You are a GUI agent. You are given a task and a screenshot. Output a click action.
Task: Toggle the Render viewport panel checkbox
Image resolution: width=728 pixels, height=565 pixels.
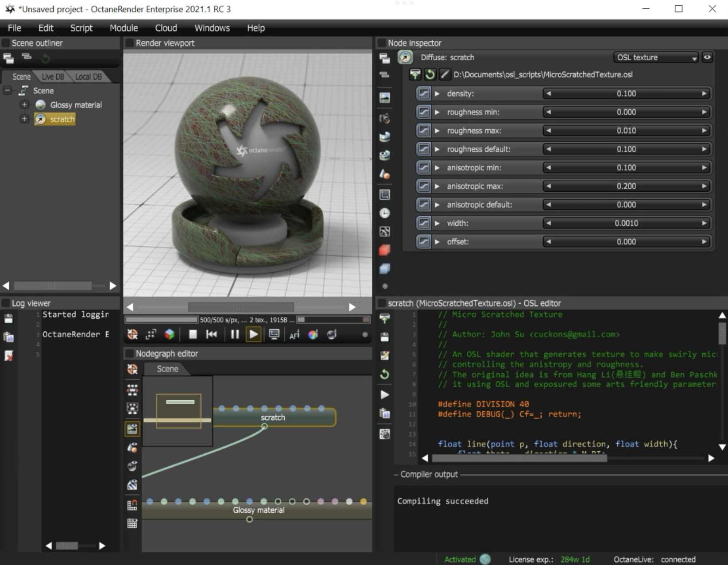130,43
